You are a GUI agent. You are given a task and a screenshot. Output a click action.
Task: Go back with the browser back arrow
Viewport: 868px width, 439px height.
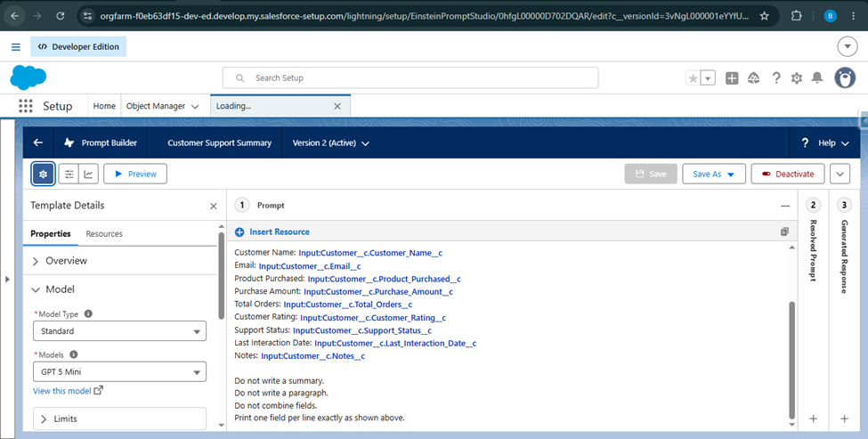(x=15, y=16)
